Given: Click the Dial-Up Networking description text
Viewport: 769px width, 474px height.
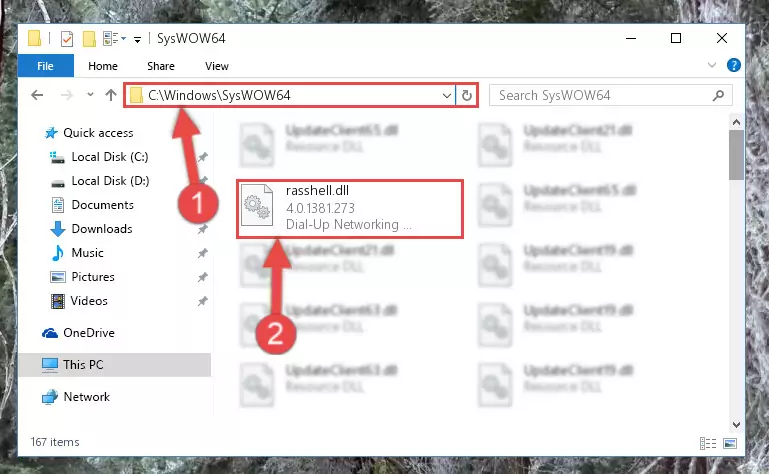Looking at the screenshot, I should 349,225.
